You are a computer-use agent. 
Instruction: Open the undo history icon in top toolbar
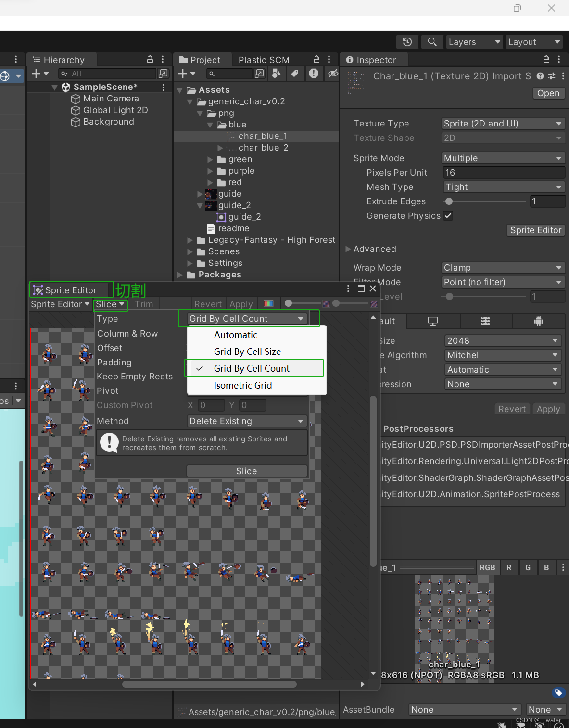[407, 42]
